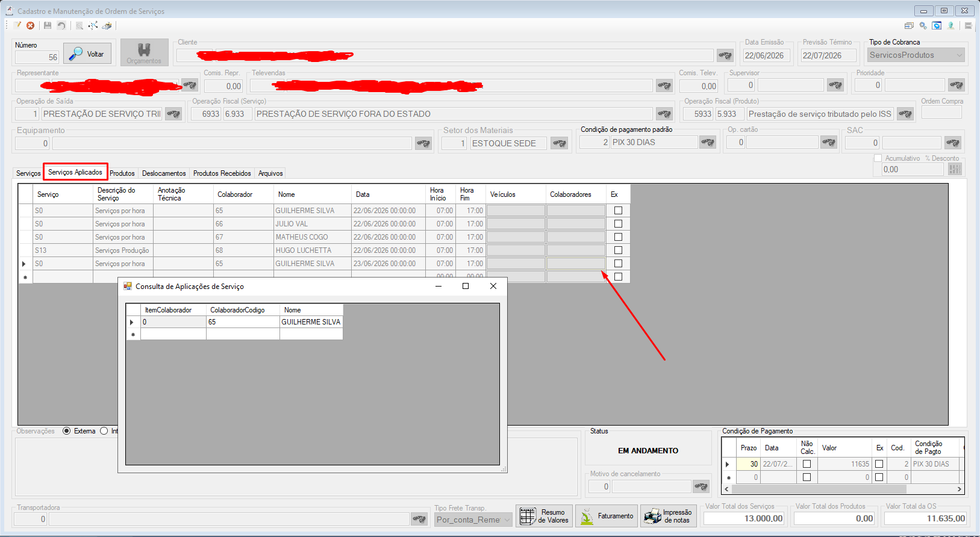Click the blue gear window toolbar icon
Viewport: 980px width, 537px height.
(x=937, y=25)
